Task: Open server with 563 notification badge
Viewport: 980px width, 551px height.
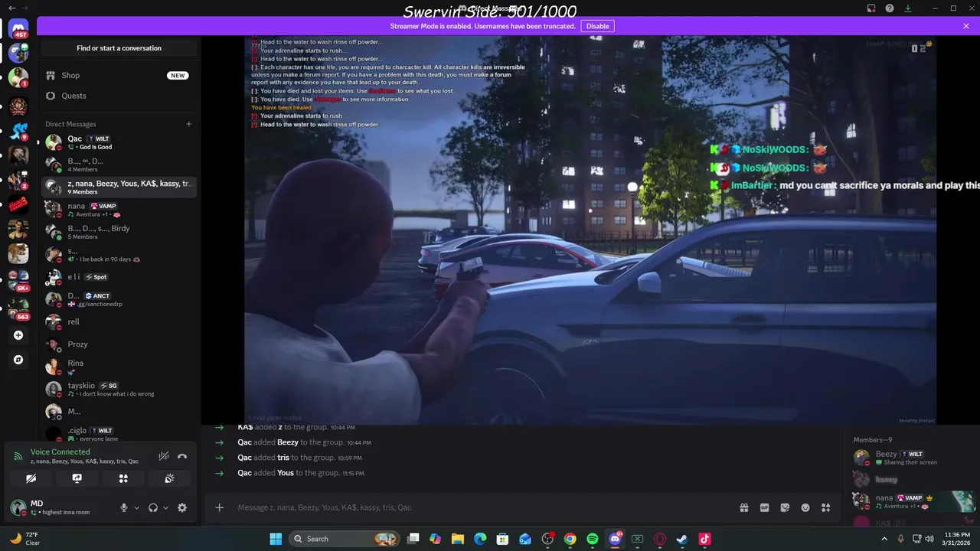Action: (18, 310)
